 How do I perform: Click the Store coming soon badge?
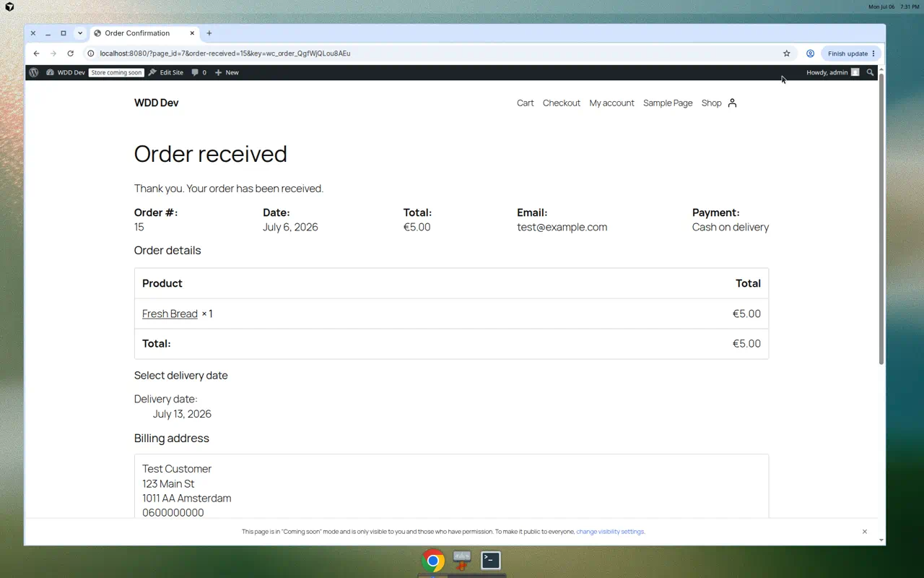[116, 72]
